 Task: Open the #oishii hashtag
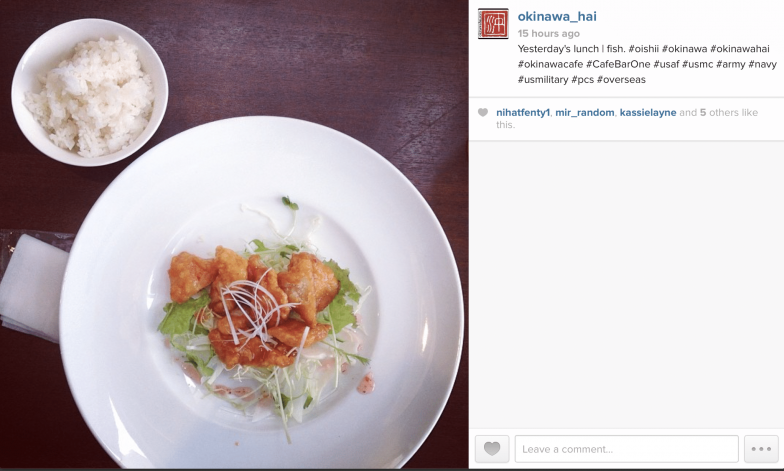(644, 49)
